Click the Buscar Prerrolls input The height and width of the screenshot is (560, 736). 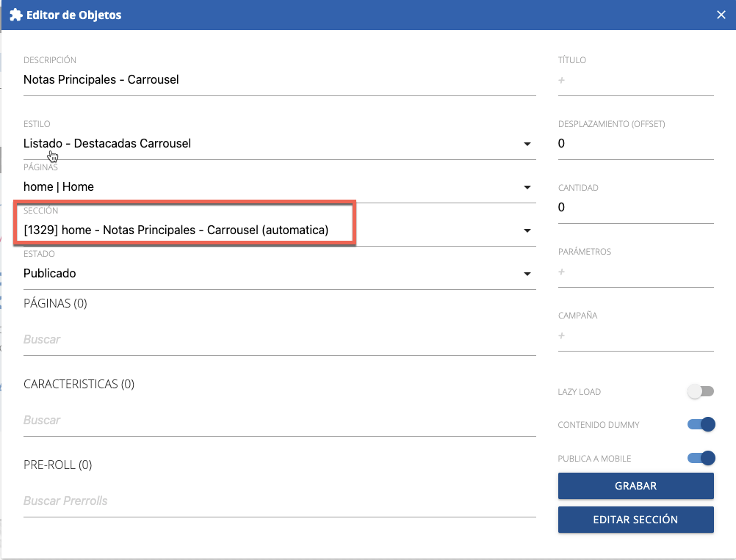point(279,501)
